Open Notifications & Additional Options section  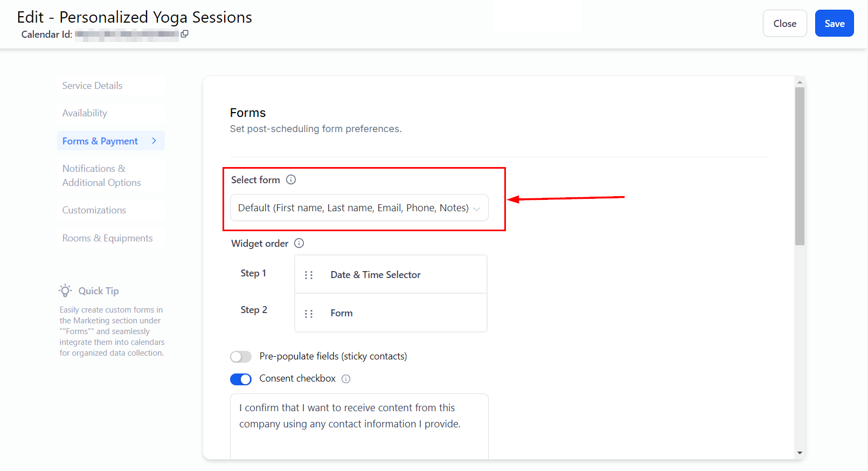click(x=101, y=176)
